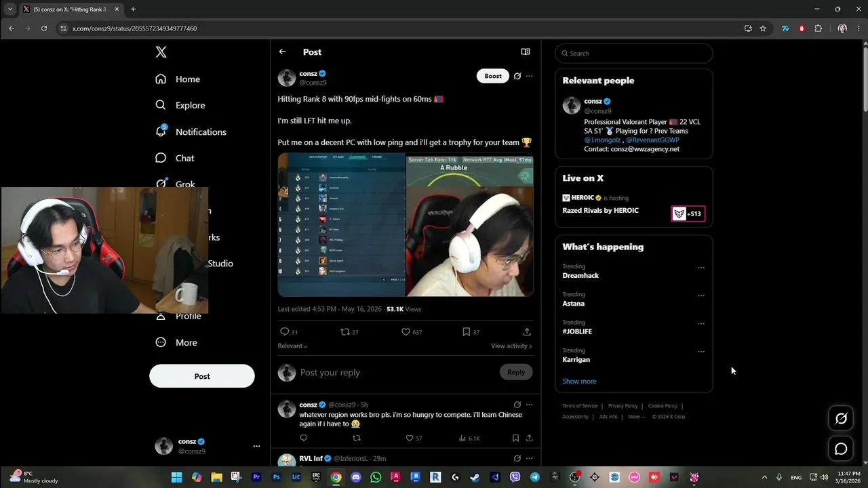Click repost icon showing 27
The image size is (868, 488).
click(344, 331)
